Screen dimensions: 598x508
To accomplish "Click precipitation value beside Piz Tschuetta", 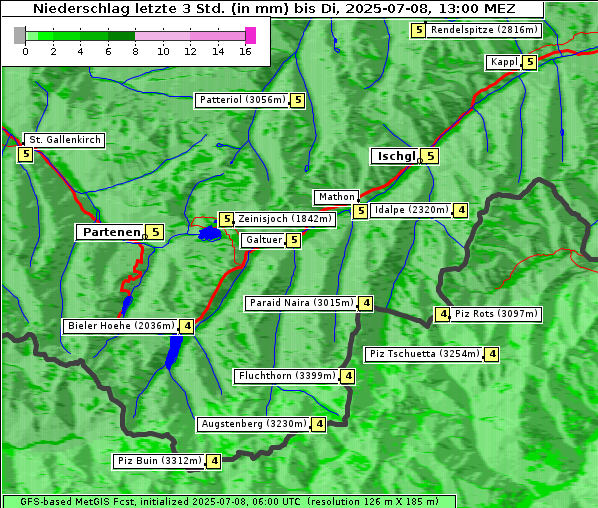I will point(492,355).
